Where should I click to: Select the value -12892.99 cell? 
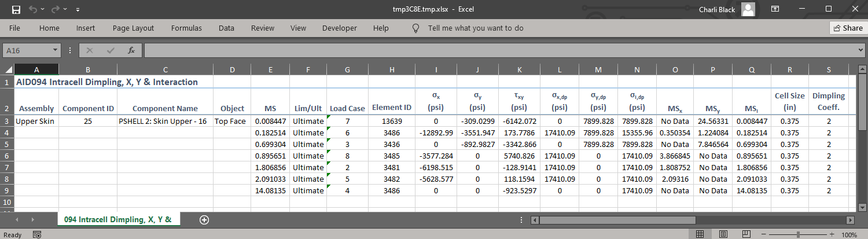click(x=436, y=133)
